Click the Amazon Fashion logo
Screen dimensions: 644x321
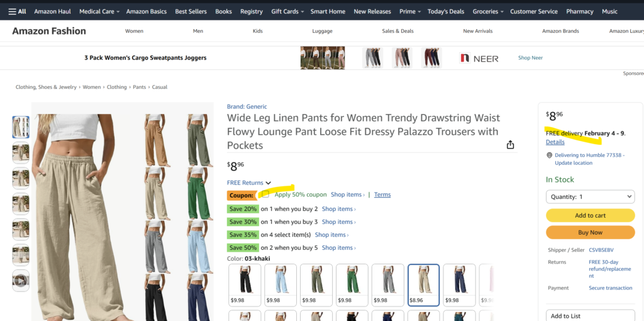click(x=49, y=31)
